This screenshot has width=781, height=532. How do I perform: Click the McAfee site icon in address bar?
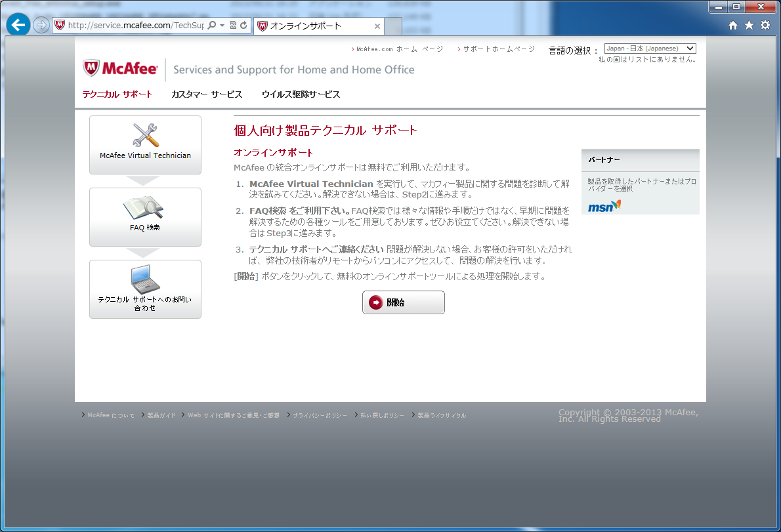(60, 25)
